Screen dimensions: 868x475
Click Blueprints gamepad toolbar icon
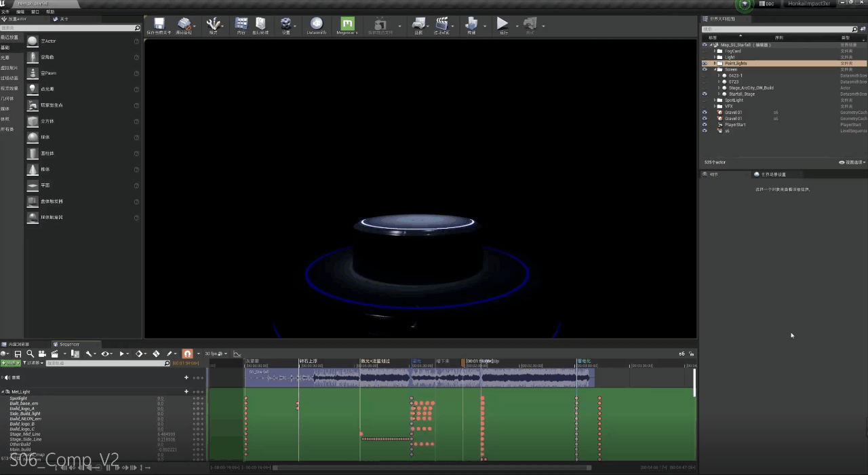click(419, 24)
